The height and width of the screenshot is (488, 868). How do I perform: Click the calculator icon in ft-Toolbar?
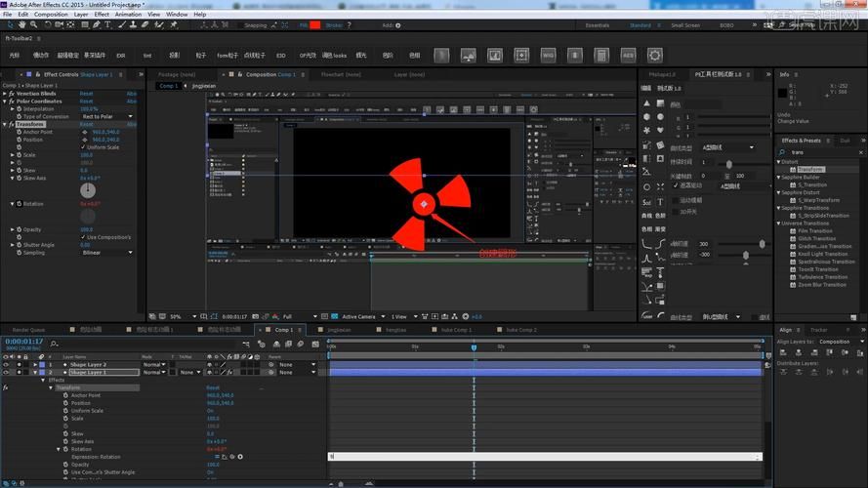tap(601, 56)
